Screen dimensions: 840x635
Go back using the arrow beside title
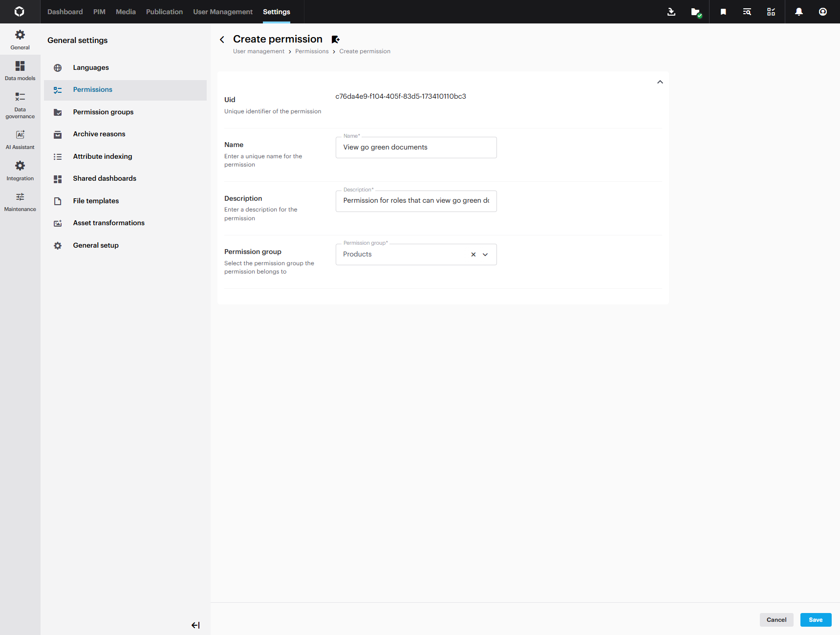[x=222, y=40]
